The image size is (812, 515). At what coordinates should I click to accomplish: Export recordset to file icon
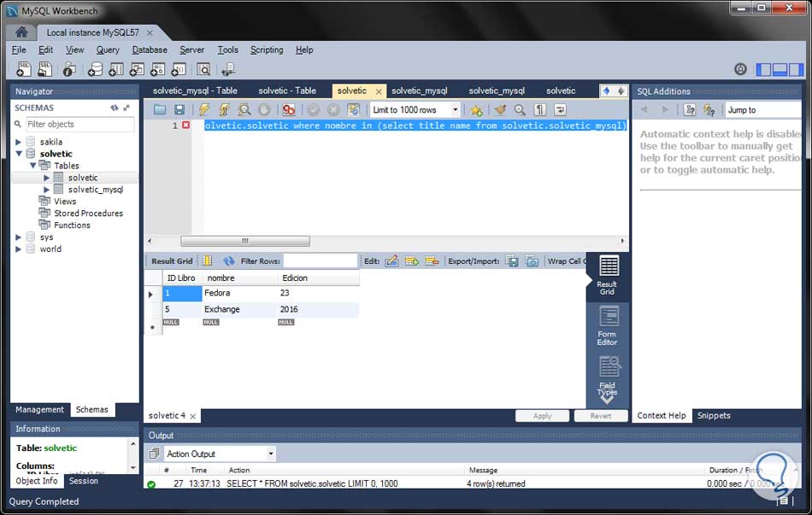tap(512, 260)
